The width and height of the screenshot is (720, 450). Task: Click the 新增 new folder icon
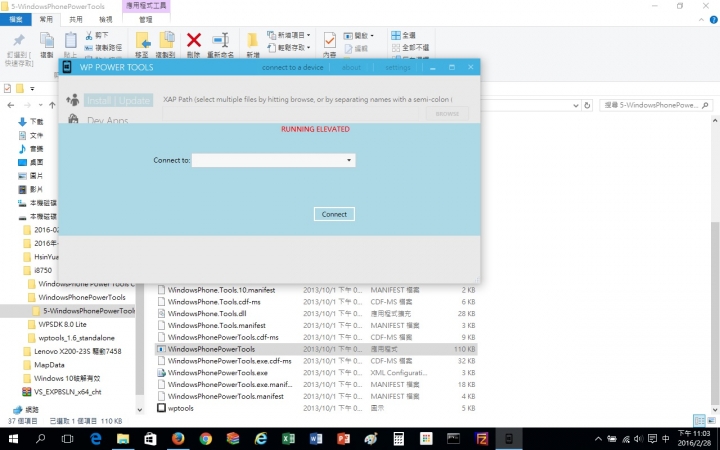(253, 40)
